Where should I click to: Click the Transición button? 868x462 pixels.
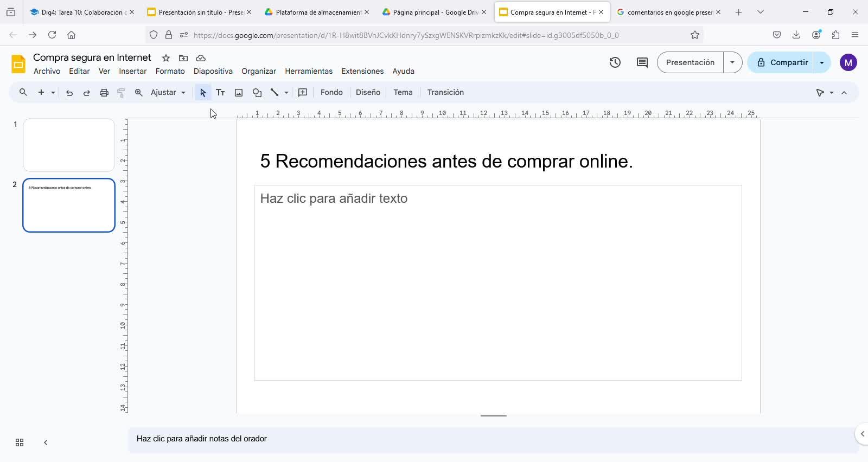tap(445, 93)
